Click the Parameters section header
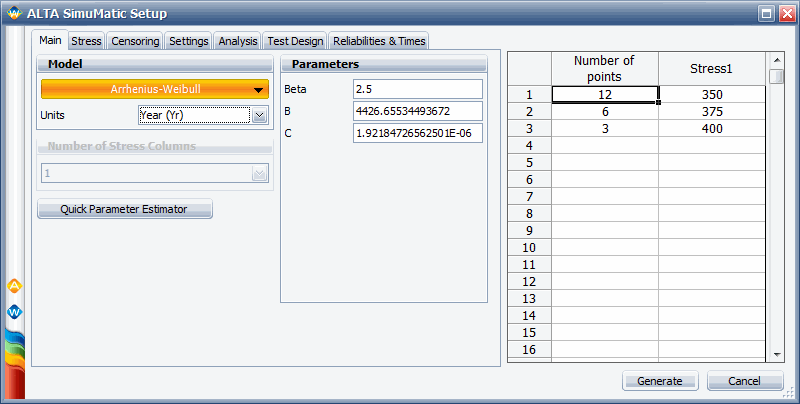Viewport: 800px width, 404px height. (384, 64)
